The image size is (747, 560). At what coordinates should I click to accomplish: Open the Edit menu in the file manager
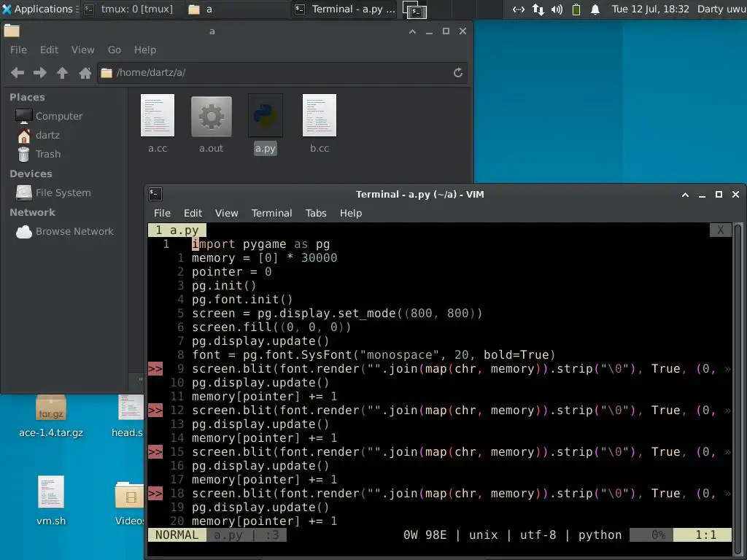(x=49, y=50)
